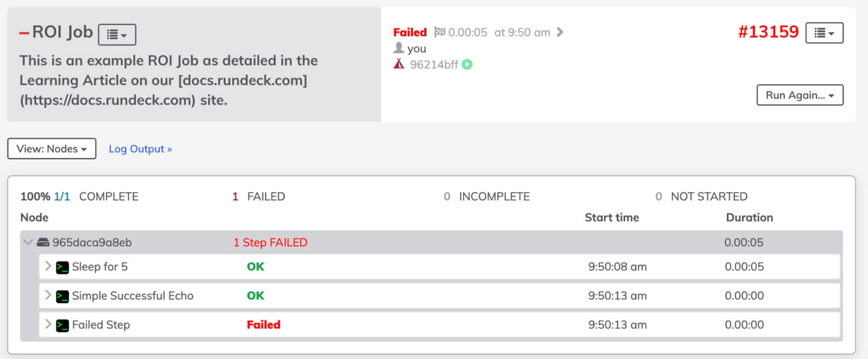Click the finish flag icon near 0.00:05
The image size is (868, 359).
(440, 32)
